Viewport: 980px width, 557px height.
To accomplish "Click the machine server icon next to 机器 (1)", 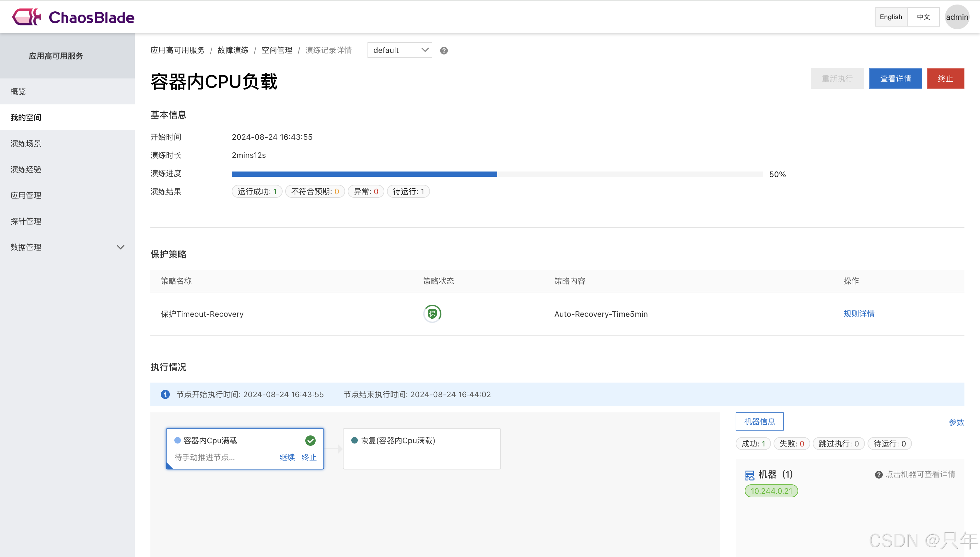I will pyautogui.click(x=750, y=475).
